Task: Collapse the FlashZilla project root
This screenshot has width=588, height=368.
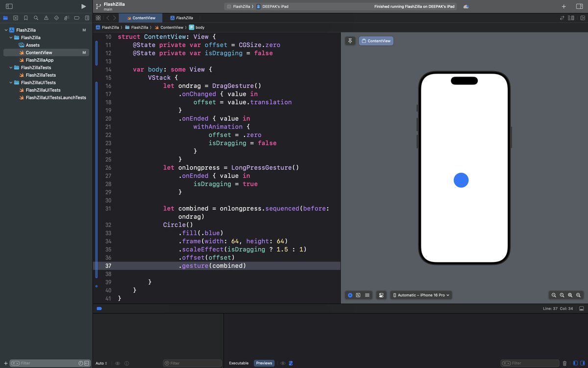Action: point(5,30)
